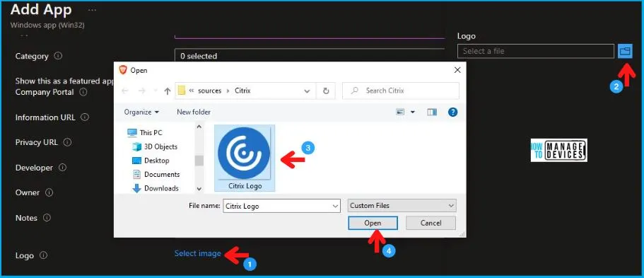Refresh the Citrix folder view

click(326, 91)
